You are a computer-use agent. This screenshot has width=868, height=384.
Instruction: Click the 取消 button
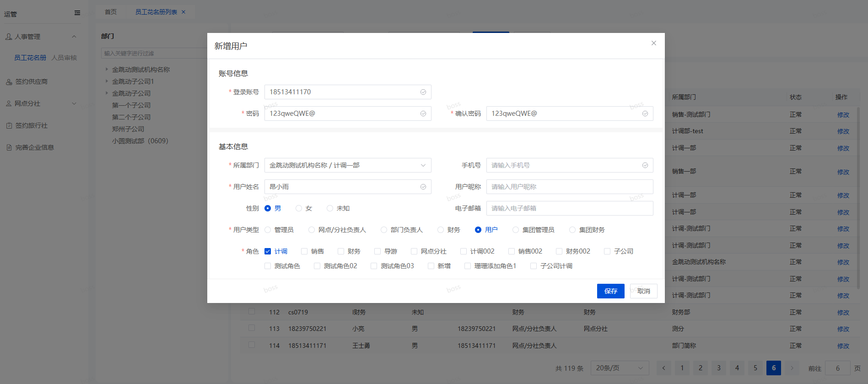[x=643, y=291]
